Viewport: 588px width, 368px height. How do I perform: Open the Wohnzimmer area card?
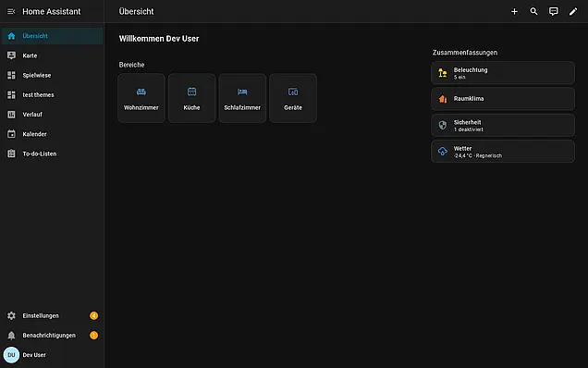(x=141, y=98)
